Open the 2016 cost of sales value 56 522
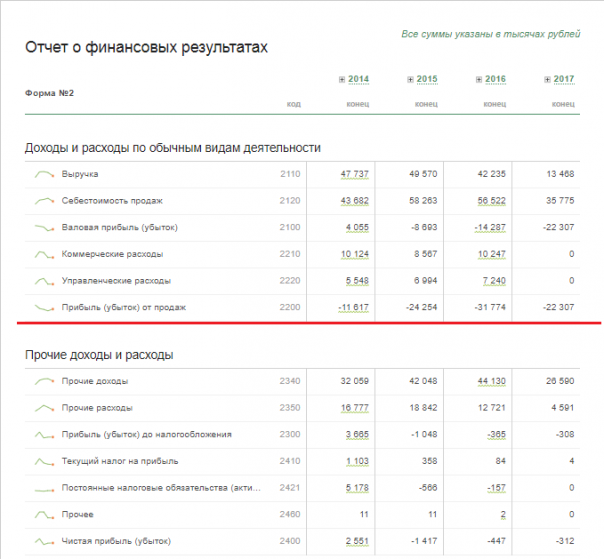 tap(490, 201)
